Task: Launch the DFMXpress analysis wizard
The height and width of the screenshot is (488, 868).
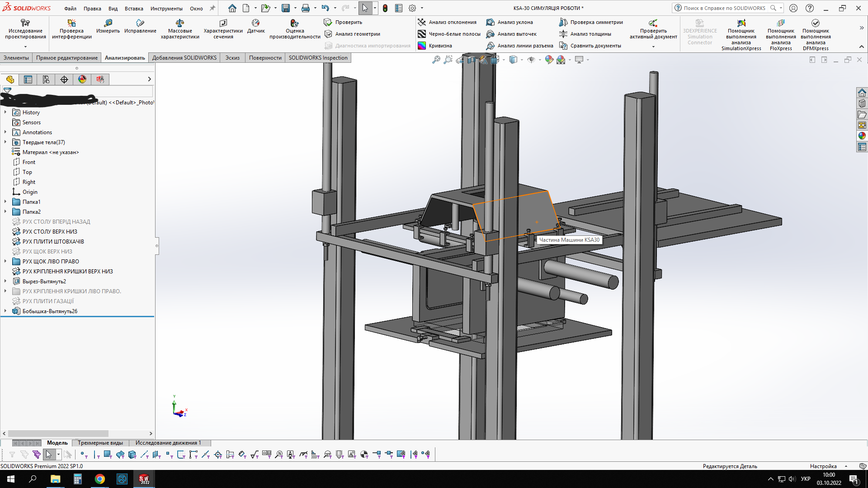Action: click(816, 35)
